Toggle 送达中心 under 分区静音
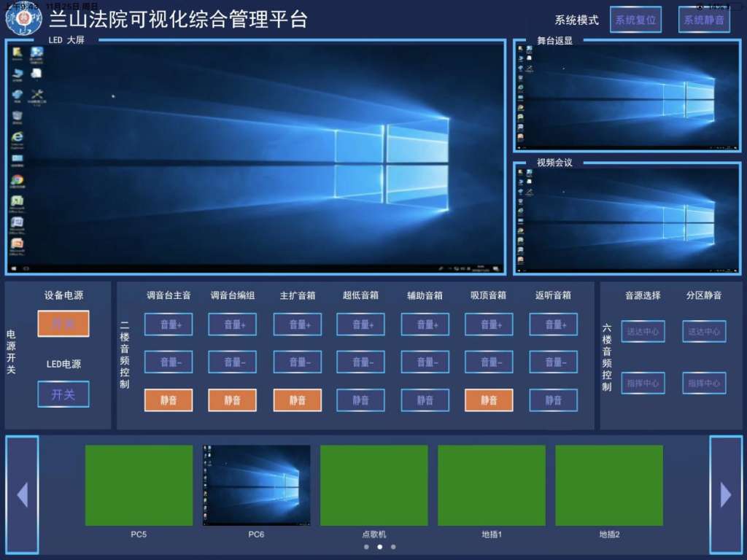 click(704, 332)
